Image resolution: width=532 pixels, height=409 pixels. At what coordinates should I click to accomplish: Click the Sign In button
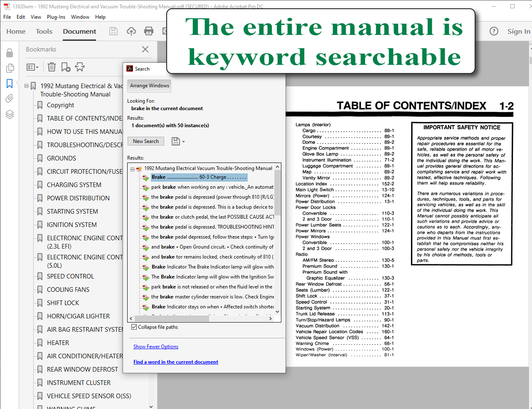(519, 31)
